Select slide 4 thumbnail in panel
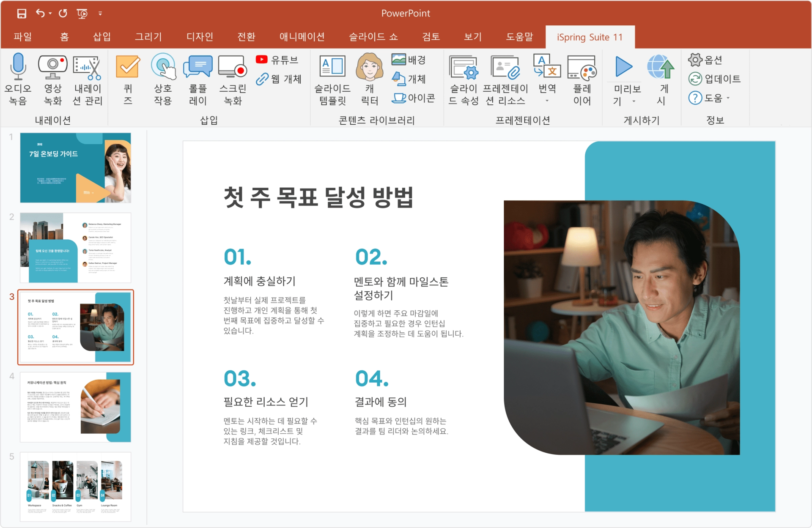The width and height of the screenshot is (812, 528). coord(75,407)
